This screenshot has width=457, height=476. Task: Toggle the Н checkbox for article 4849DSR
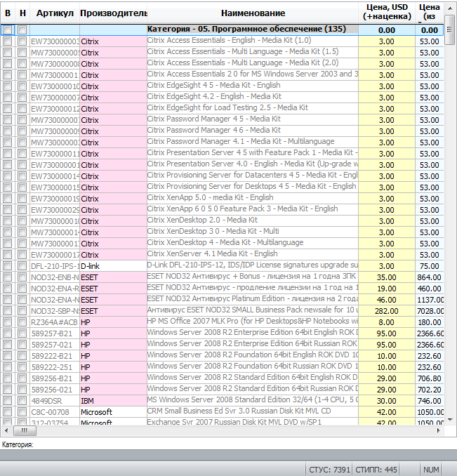pyautogui.click(x=22, y=401)
